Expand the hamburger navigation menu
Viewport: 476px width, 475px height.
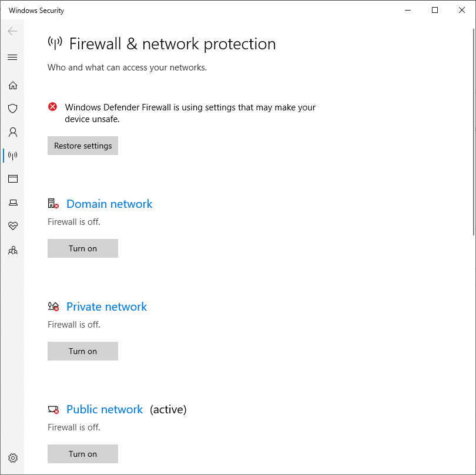point(12,58)
